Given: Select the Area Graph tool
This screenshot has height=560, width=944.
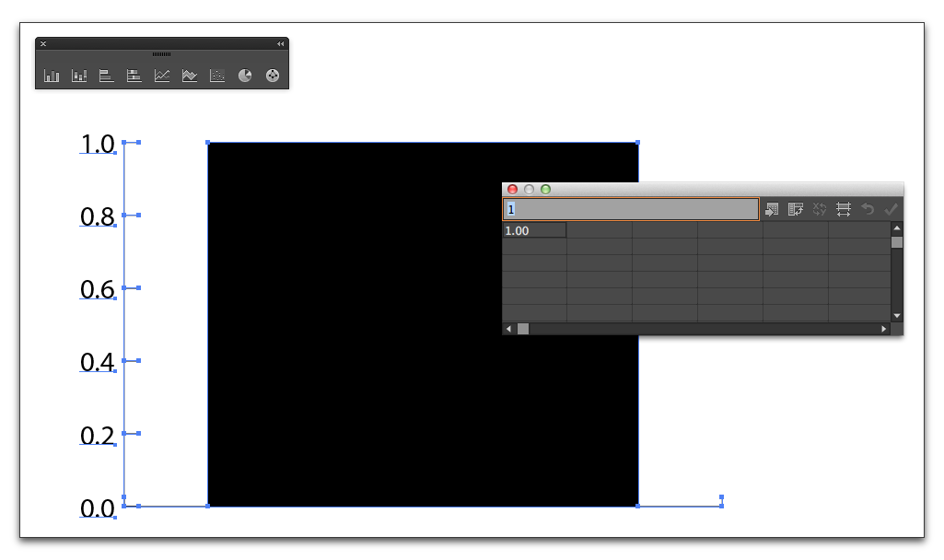Looking at the screenshot, I should [x=190, y=76].
